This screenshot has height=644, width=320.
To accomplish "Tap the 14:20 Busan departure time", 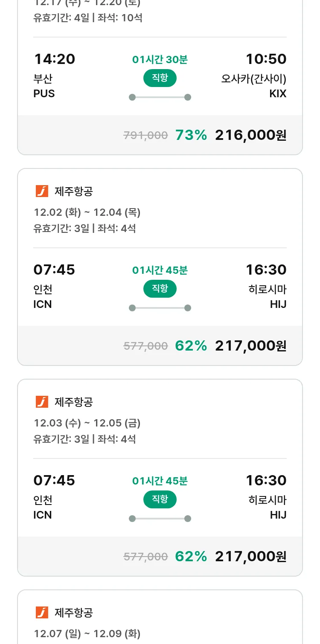I will click(54, 59).
